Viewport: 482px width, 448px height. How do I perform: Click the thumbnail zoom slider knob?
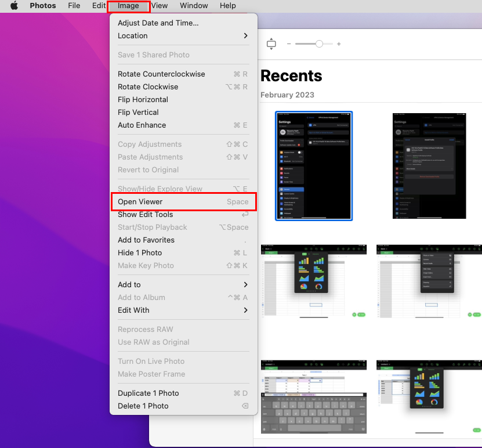point(320,44)
